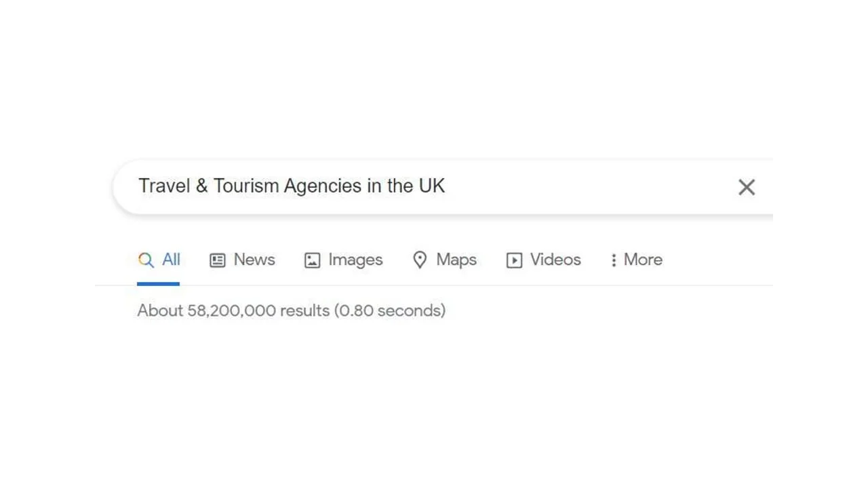Select the pin icon next to Maps label
868x488 pixels.
[420, 260]
